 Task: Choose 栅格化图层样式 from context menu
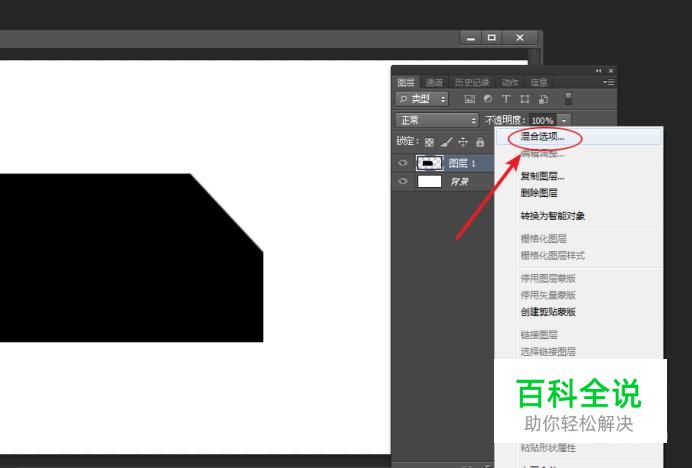pyautogui.click(x=579, y=256)
